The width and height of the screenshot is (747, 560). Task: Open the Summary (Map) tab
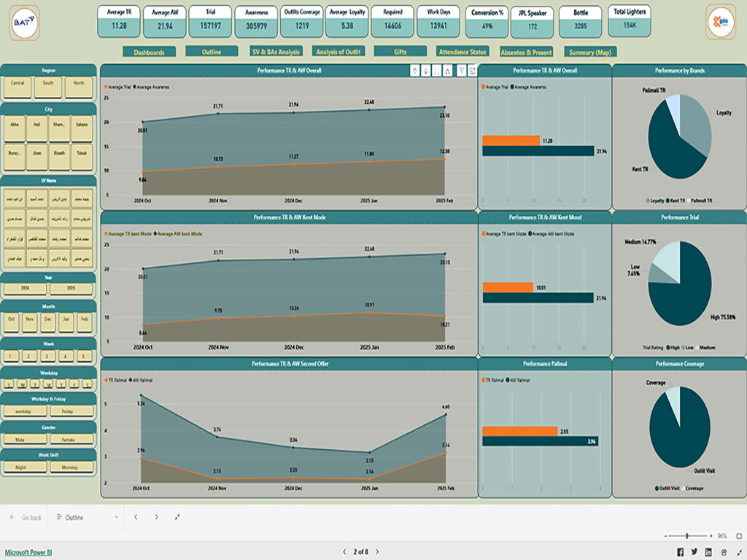[x=590, y=52]
